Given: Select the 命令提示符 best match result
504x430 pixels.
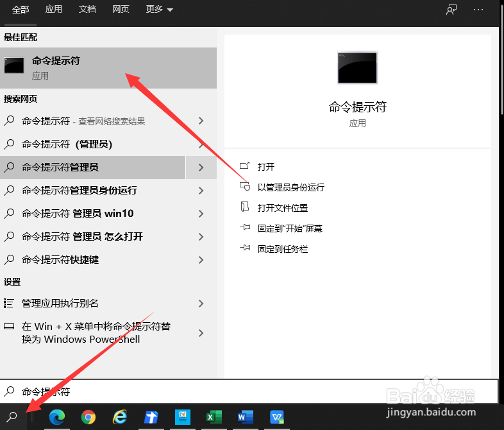Looking at the screenshot, I should (108, 68).
